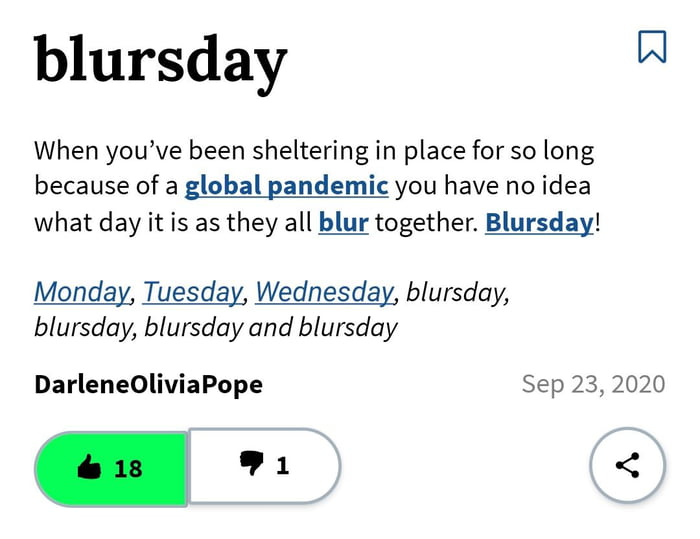Click the 'Monday' example link
This screenshot has width=700, height=539.
point(81,291)
